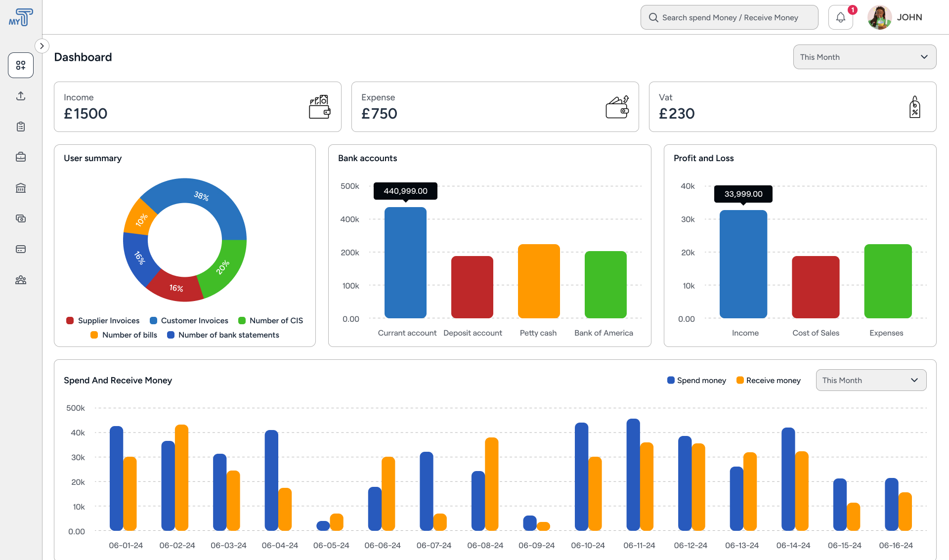The image size is (949, 560).
Task: Open the users group icon in sidebar
Action: 21,280
